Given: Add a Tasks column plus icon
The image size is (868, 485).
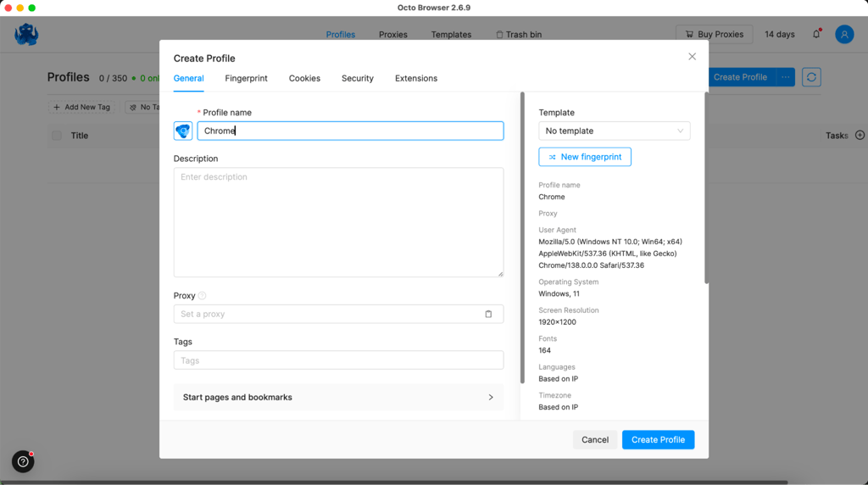Looking at the screenshot, I should click(x=860, y=135).
